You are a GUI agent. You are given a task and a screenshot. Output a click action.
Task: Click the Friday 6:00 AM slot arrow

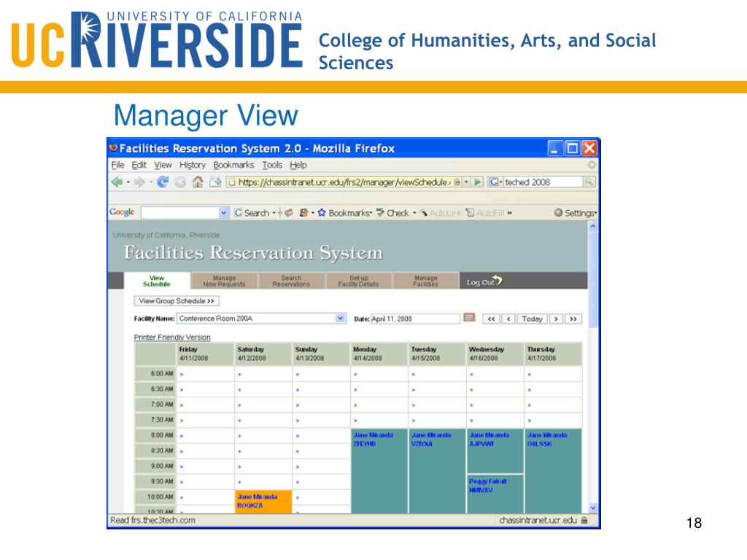coord(182,374)
